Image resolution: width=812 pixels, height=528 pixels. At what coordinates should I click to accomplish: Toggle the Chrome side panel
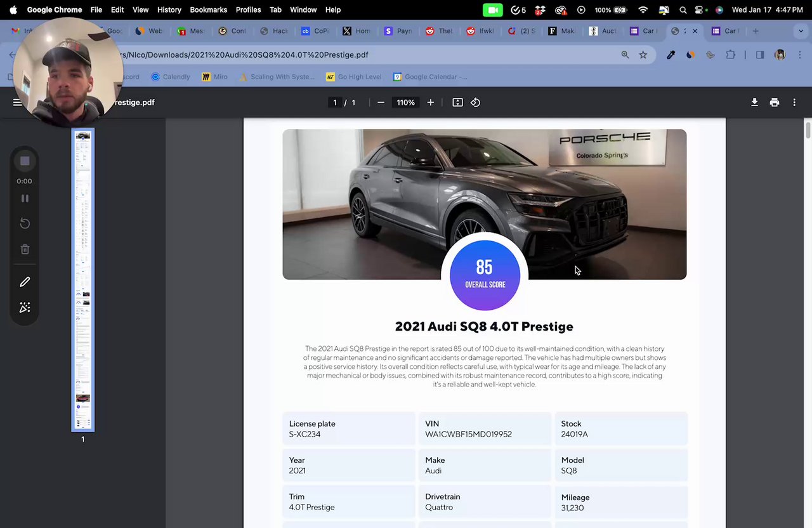click(x=760, y=55)
